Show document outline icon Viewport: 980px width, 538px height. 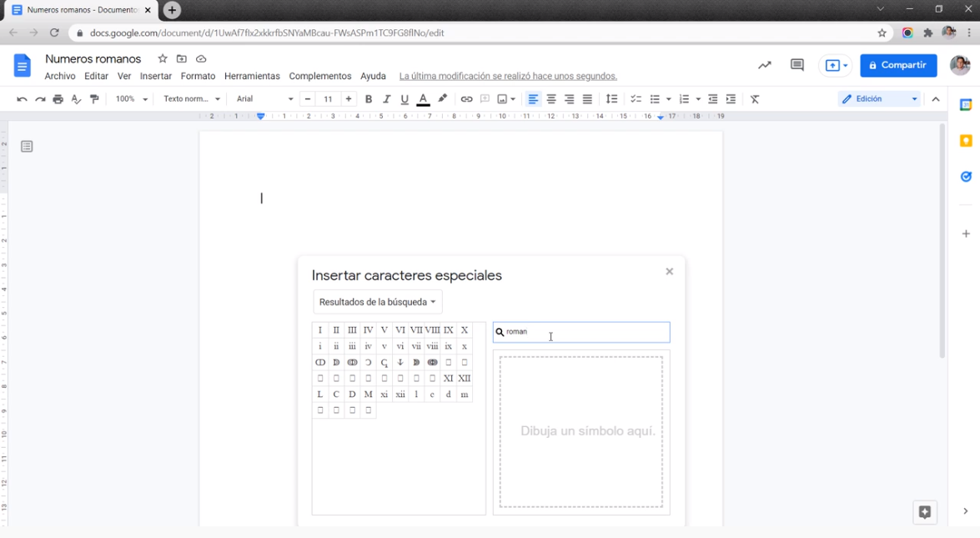[26, 146]
